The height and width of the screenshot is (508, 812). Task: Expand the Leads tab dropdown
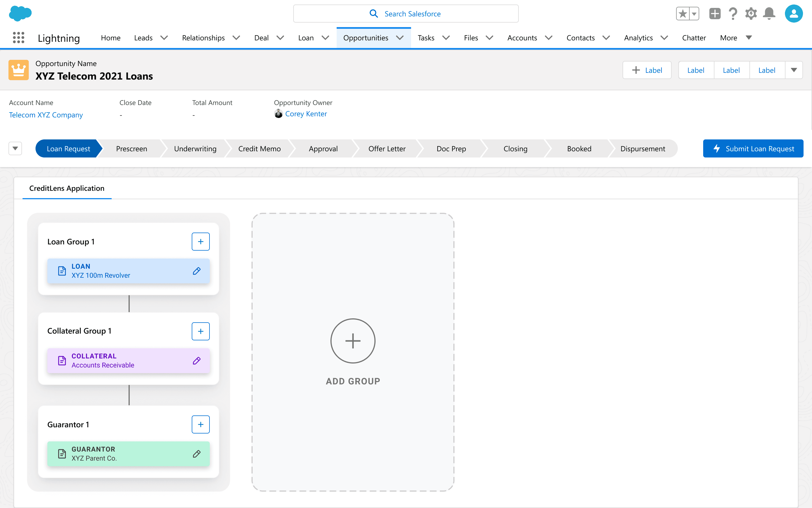click(x=164, y=38)
